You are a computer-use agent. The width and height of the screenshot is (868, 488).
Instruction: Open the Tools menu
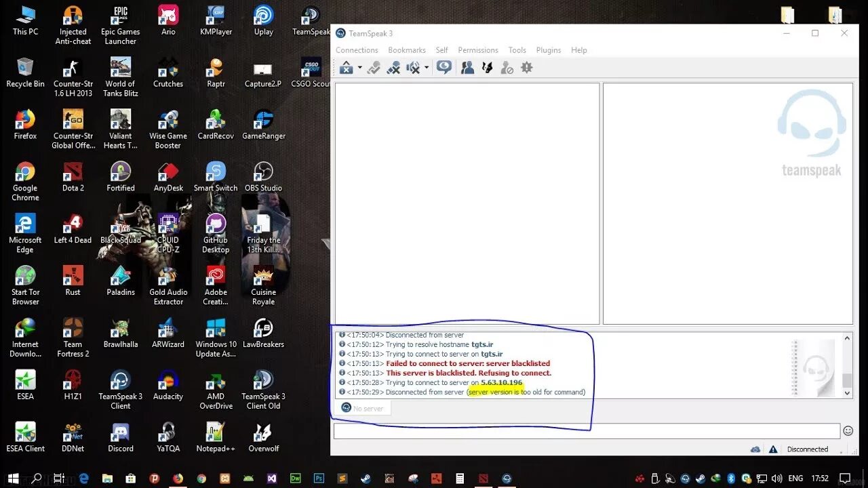pyautogui.click(x=517, y=50)
